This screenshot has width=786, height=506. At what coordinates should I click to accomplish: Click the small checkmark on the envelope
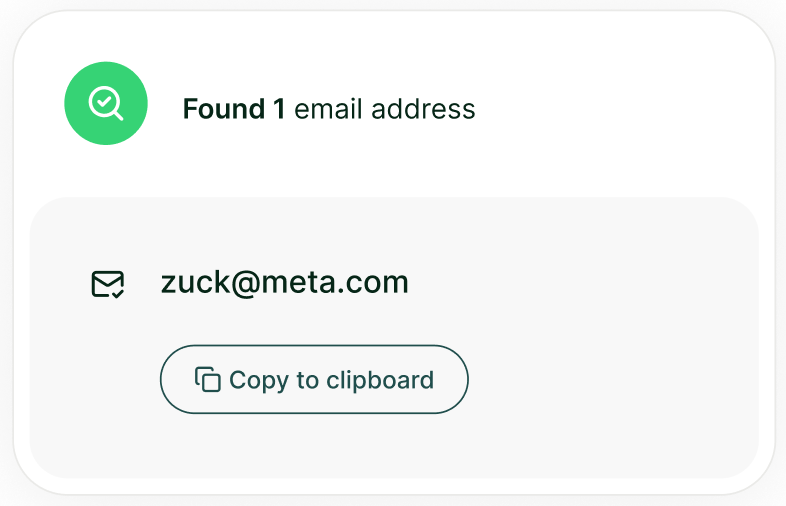click(118, 293)
